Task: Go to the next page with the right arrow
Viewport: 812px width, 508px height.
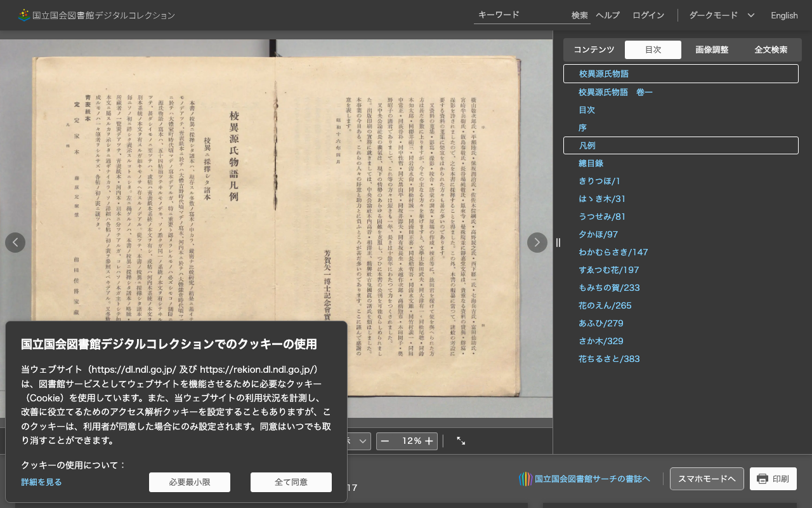Action: coord(537,243)
